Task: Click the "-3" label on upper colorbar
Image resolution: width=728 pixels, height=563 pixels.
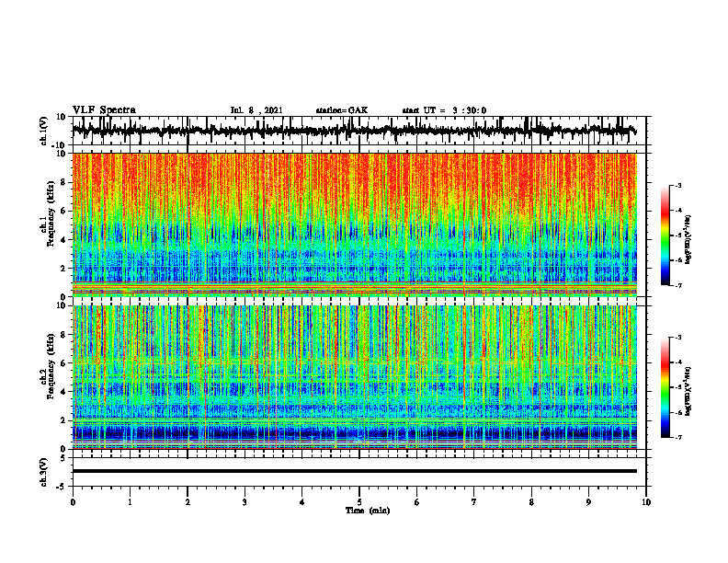Action: [677, 185]
